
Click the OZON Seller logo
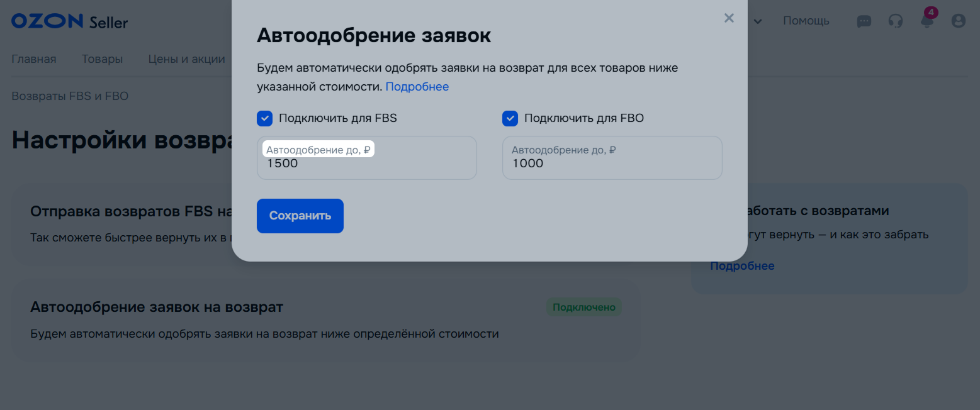[69, 21]
